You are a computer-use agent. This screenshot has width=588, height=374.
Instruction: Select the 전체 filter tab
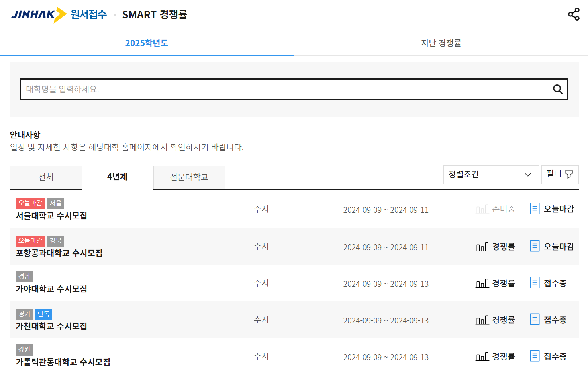(x=45, y=177)
